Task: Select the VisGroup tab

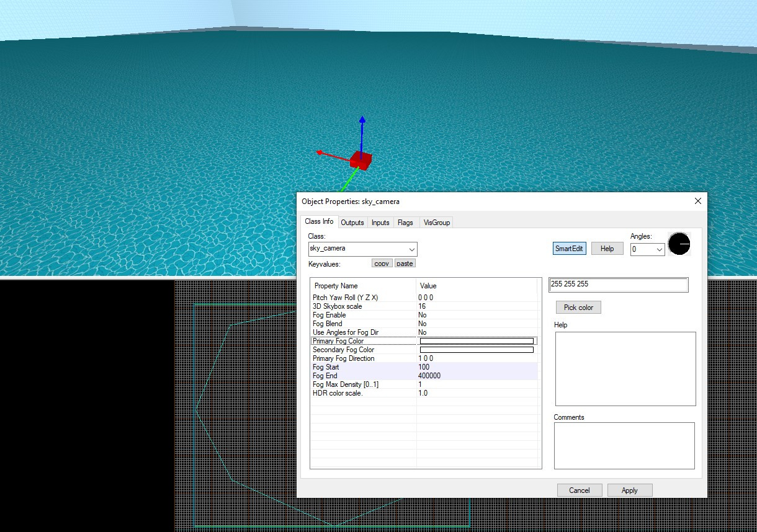Action: click(437, 223)
